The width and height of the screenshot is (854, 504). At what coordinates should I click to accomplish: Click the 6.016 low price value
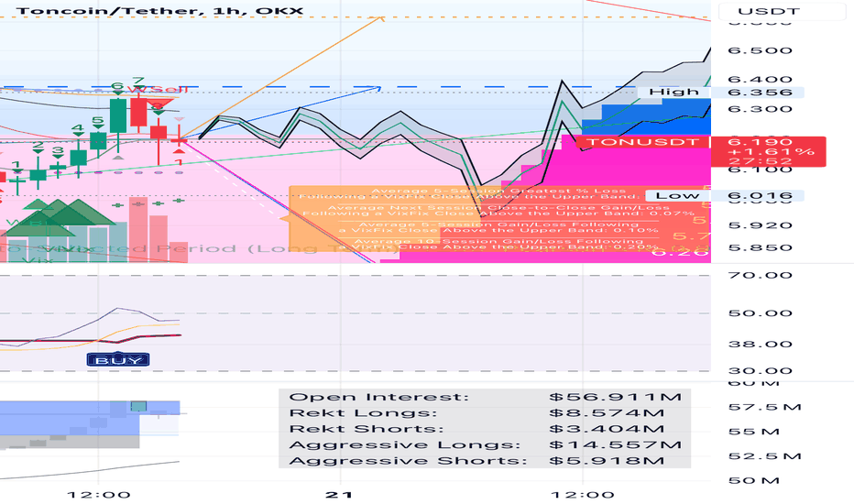(x=760, y=195)
